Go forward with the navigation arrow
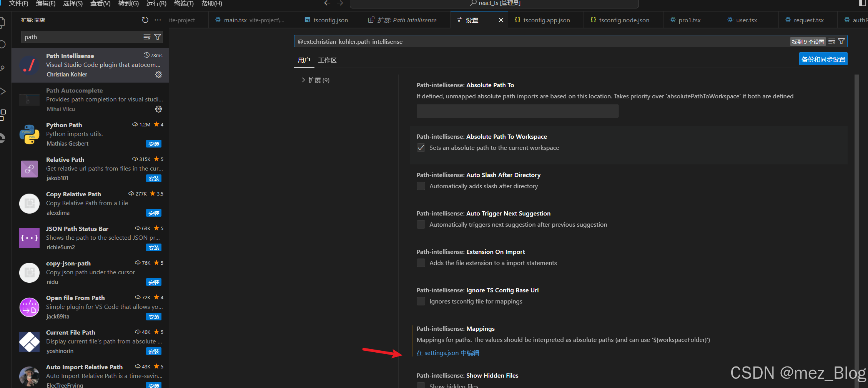The height and width of the screenshot is (388, 868). [340, 3]
